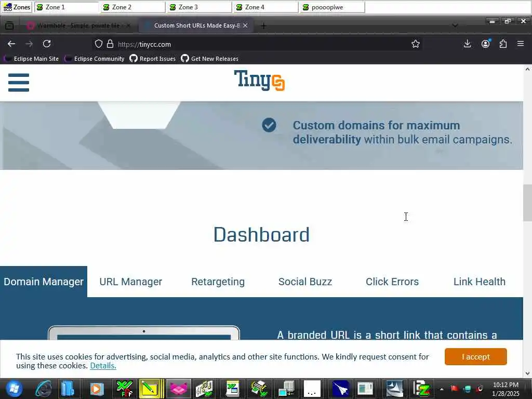Screen dimensions: 532x399
Task: Show hidden system tray icons arrow
Action: (x=442, y=389)
